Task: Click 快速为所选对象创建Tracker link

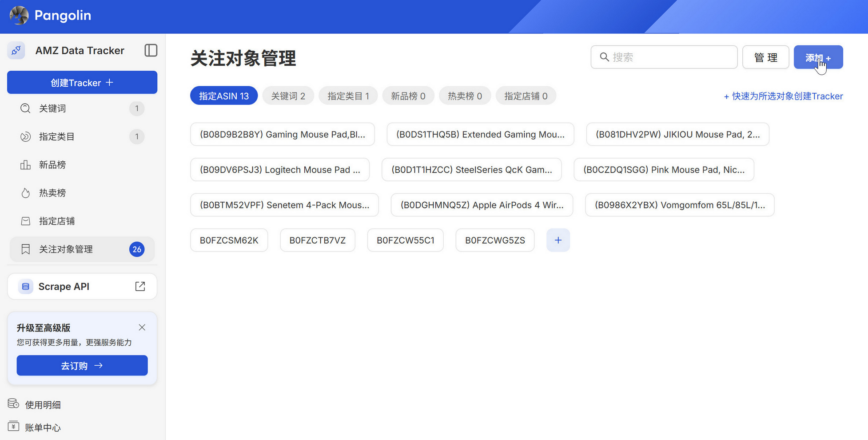Action: (783, 96)
